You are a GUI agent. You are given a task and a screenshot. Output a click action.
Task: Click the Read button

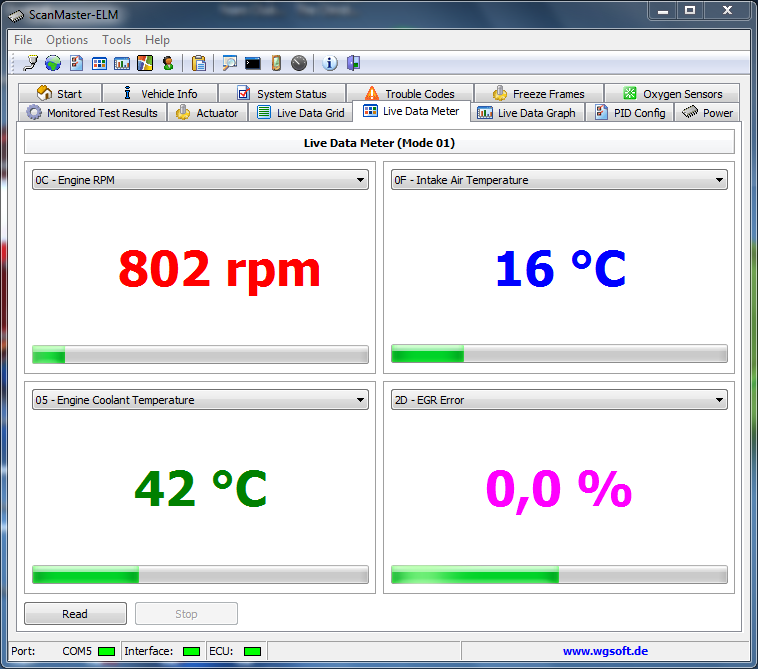(75, 613)
